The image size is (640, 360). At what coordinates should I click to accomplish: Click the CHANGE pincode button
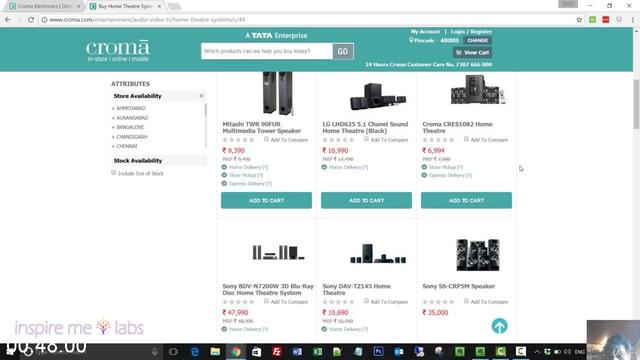(x=477, y=40)
